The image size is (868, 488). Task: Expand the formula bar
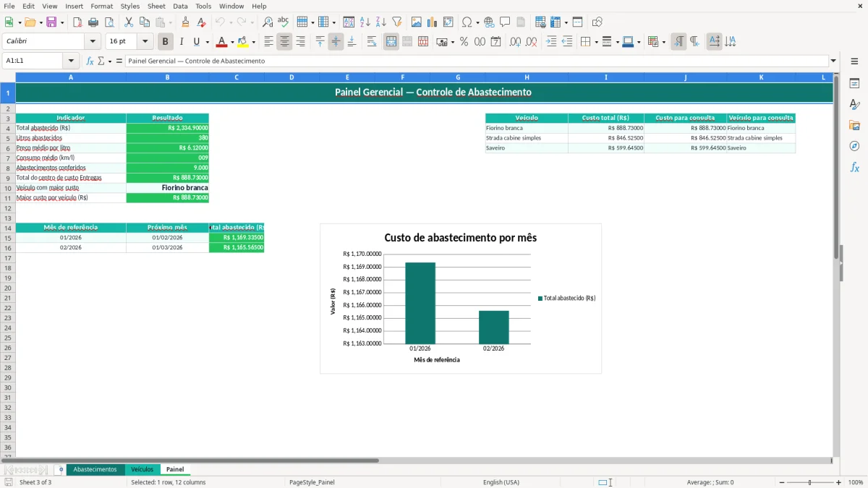(x=833, y=61)
